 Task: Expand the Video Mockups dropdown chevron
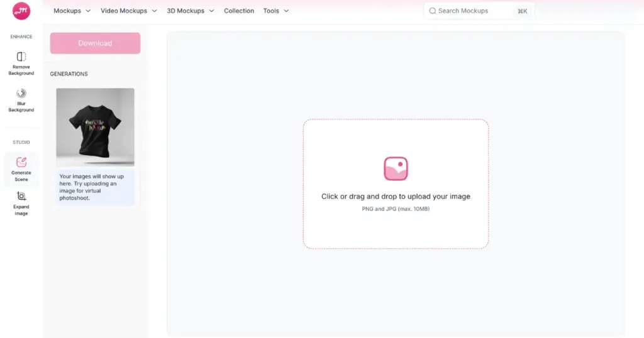(155, 11)
